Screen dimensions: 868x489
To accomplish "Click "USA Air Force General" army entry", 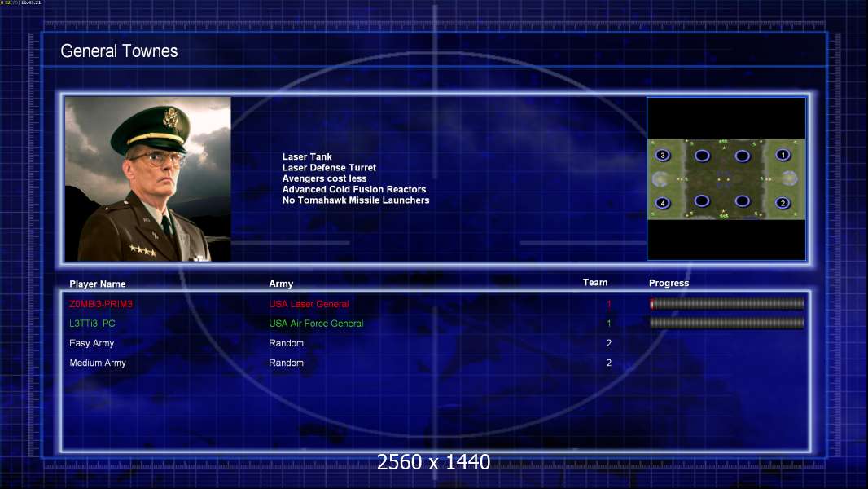I will 316,324.
